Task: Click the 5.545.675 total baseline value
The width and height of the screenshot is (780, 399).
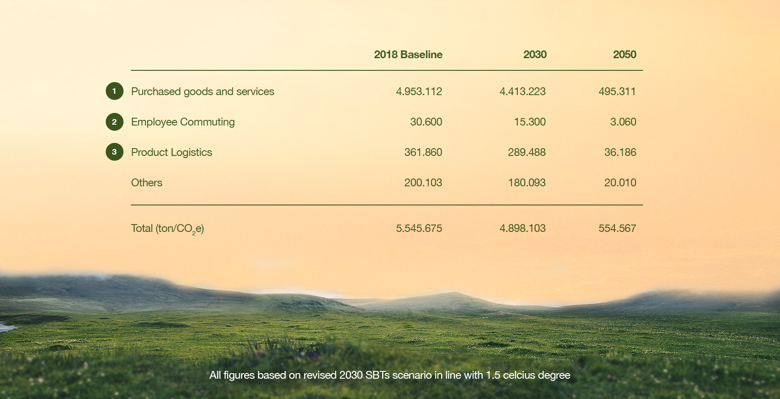Action: click(419, 228)
